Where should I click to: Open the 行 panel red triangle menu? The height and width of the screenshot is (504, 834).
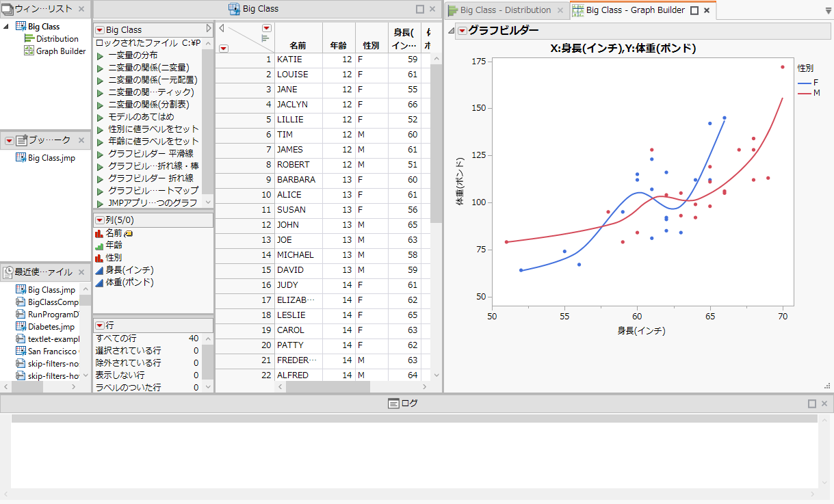[x=100, y=326]
